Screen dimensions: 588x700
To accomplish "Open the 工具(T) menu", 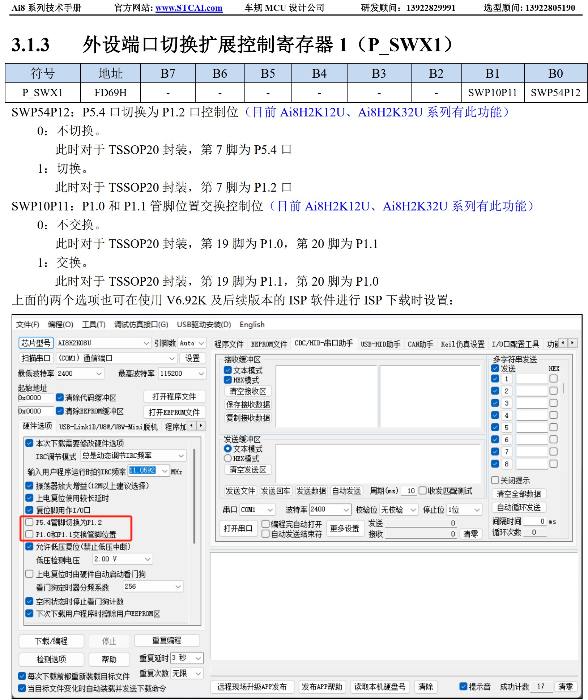I will coord(94,324).
